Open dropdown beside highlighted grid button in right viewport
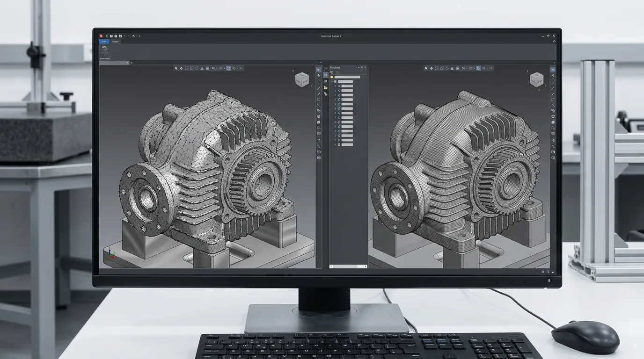Screen dimensions: 644x359 pos(474,68)
